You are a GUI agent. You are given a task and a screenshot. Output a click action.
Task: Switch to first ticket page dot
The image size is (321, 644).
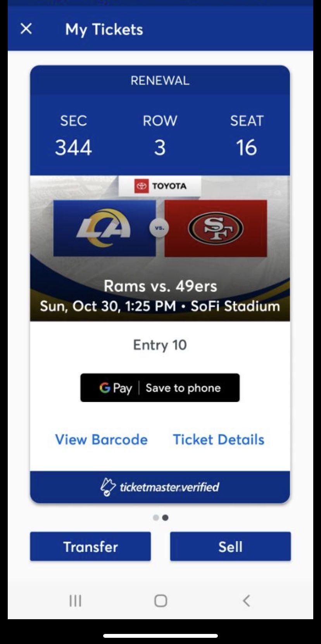click(x=156, y=518)
